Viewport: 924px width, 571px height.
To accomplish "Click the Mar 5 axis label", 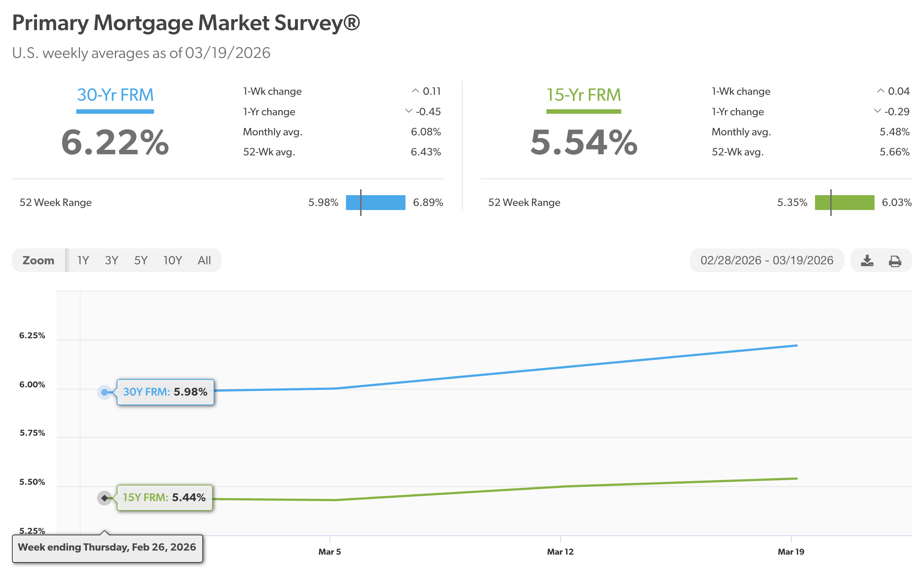I will [x=330, y=552].
